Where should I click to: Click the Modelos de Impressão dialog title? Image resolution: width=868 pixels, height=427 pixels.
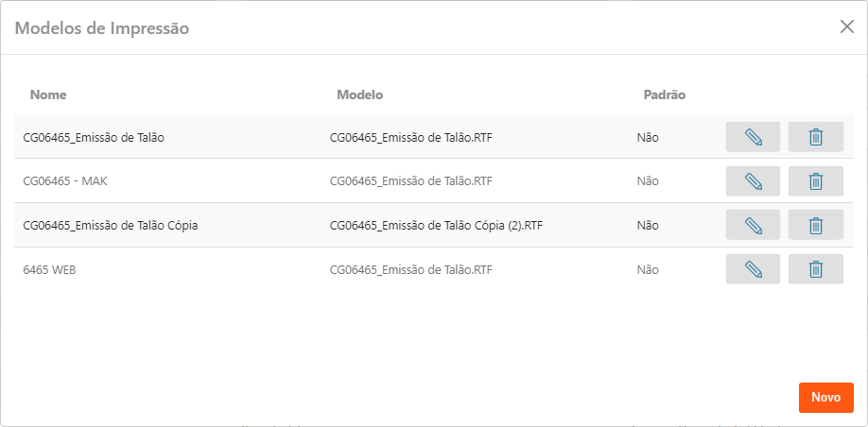tap(102, 28)
